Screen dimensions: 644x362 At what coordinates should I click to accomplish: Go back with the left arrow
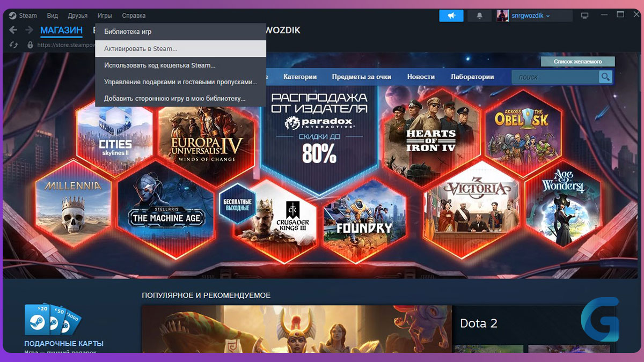[x=14, y=30]
